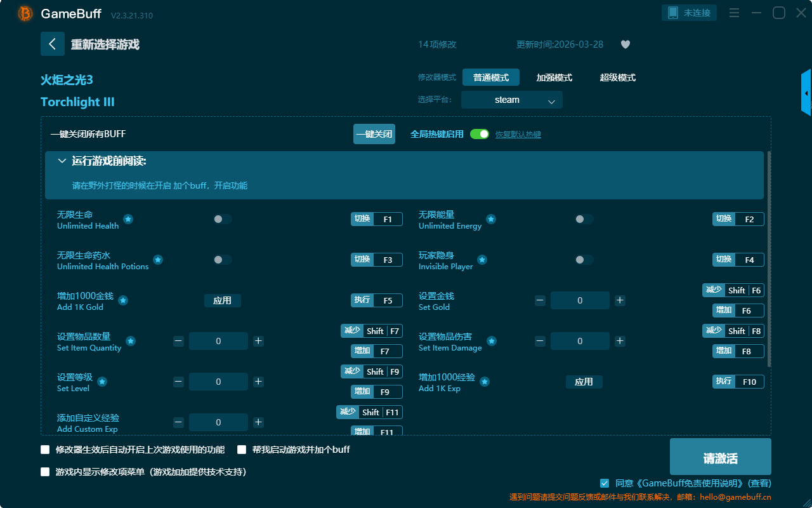
Task: Click the heart favorite icon
Action: coord(625,44)
